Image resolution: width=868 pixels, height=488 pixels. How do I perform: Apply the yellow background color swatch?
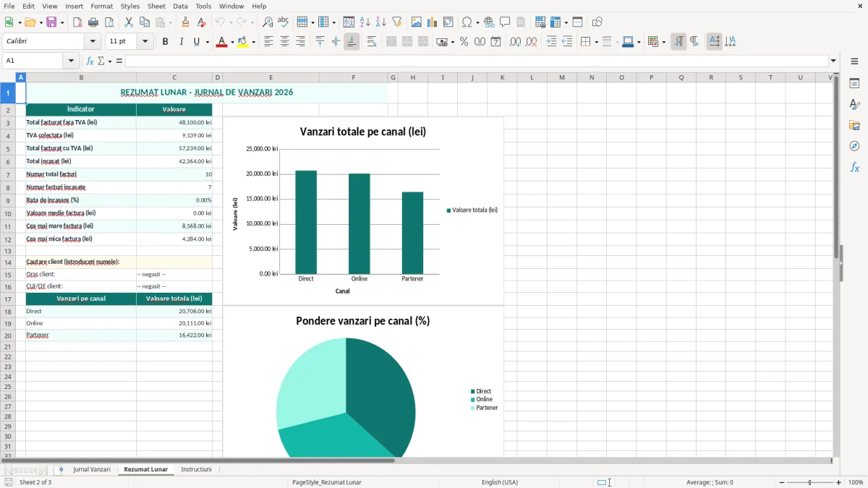(243, 42)
